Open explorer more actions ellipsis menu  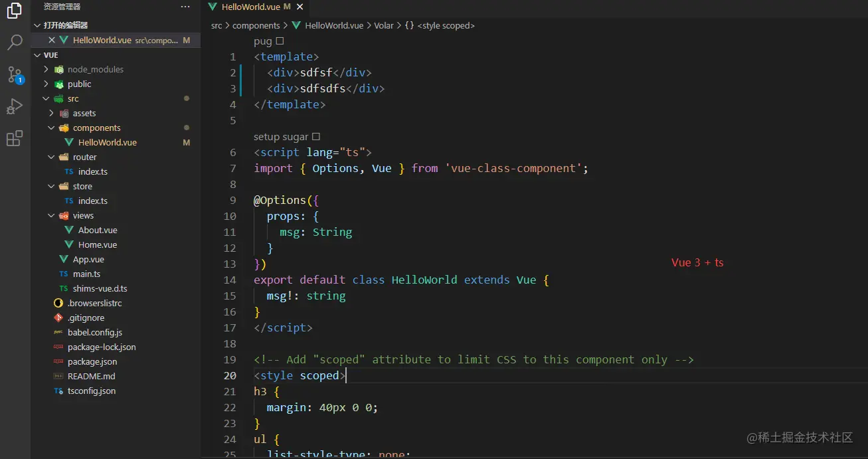click(x=185, y=7)
